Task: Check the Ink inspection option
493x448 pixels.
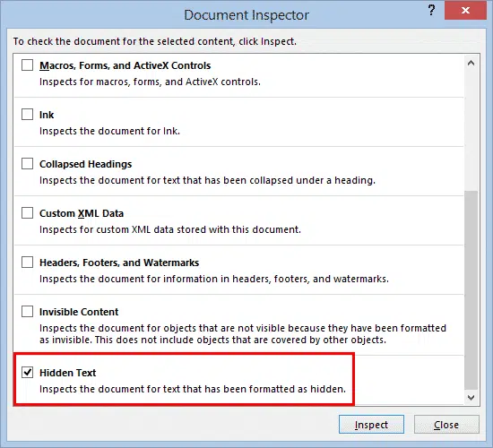Action: pos(28,115)
